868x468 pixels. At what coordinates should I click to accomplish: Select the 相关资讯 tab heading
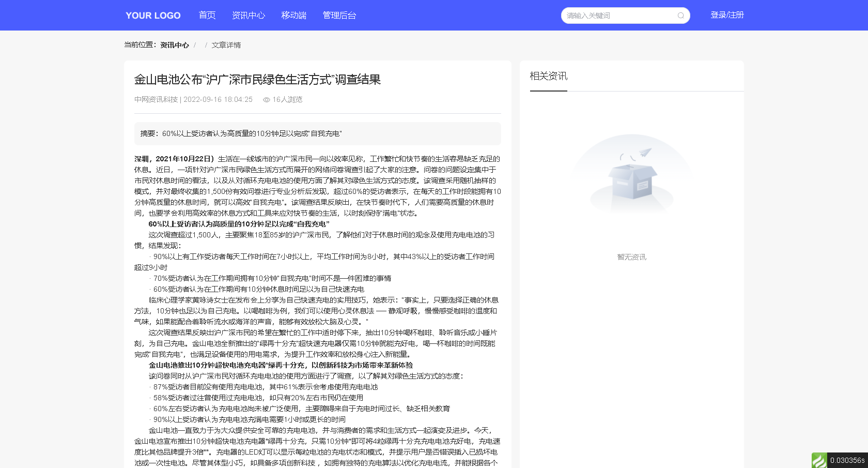(549, 76)
